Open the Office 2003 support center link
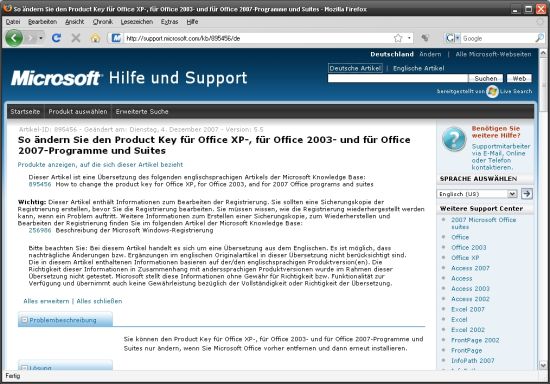The height and width of the screenshot is (384, 550). coord(469,248)
